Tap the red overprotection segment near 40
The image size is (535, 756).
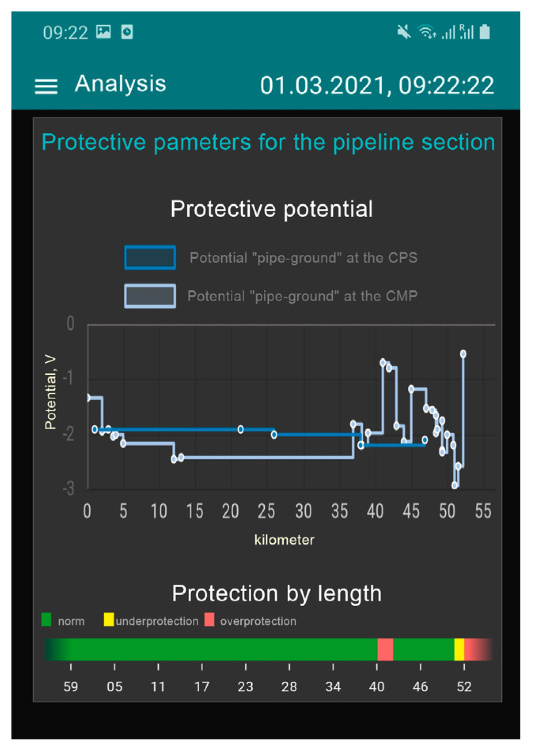pyautogui.click(x=385, y=649)
